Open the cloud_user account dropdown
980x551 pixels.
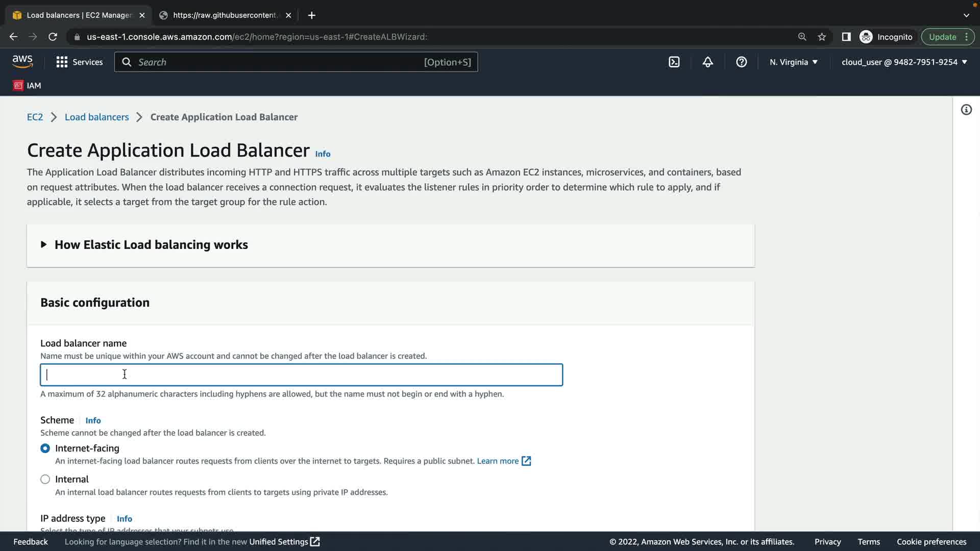coord(904,62)
